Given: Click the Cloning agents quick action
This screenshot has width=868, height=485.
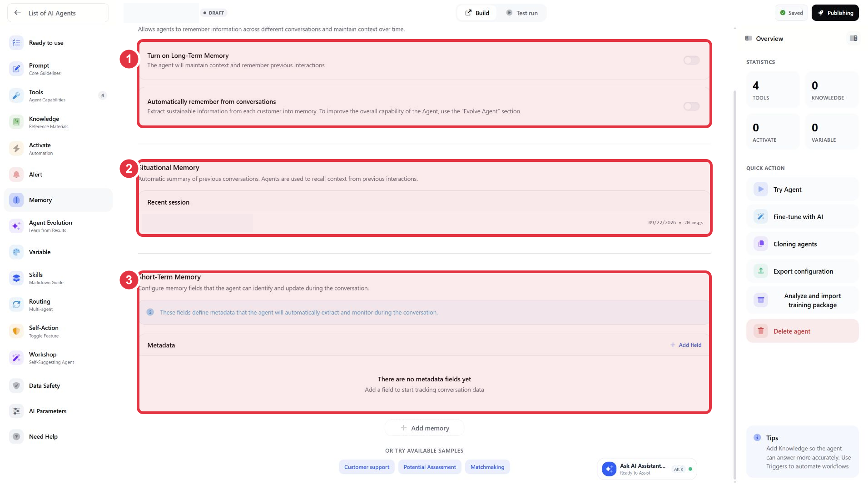Looking at the screenshot, I should point(802,244).
